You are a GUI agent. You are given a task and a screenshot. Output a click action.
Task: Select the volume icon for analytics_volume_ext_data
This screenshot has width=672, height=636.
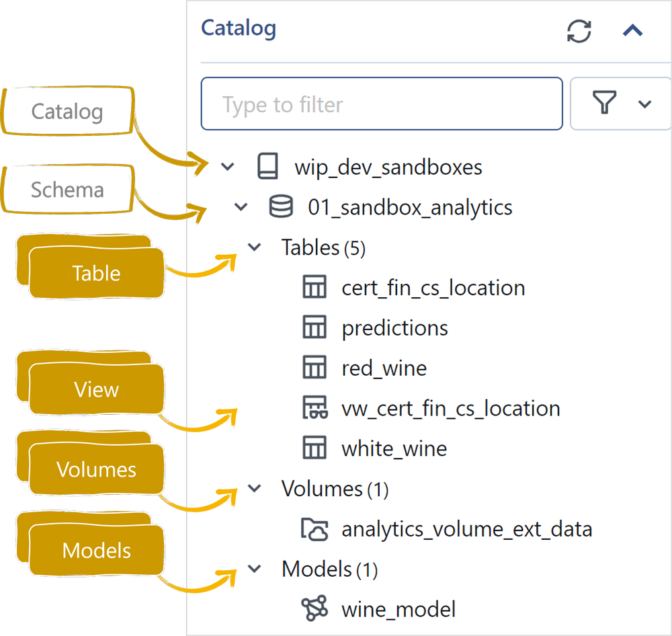click(314, 528)
